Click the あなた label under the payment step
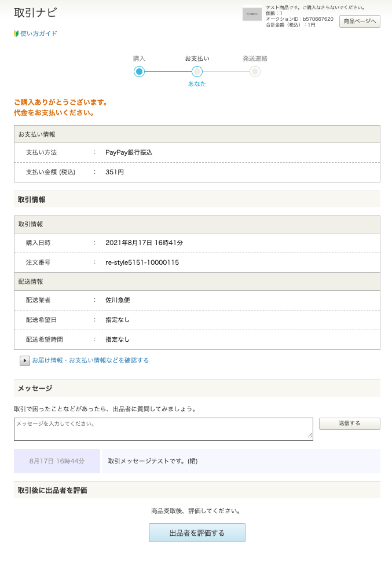This screenshot has height=570, width=392. coord(197,84)
